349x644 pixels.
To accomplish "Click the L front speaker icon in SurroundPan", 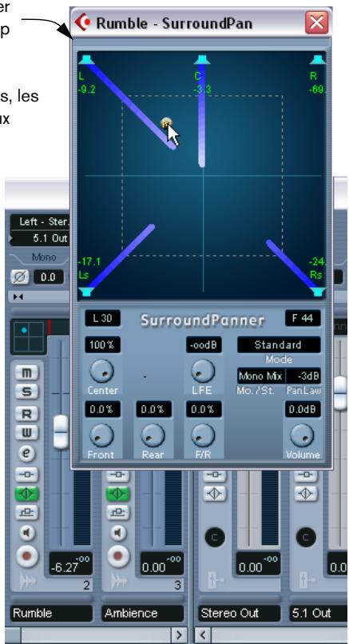I will click(x=86, y=60).
